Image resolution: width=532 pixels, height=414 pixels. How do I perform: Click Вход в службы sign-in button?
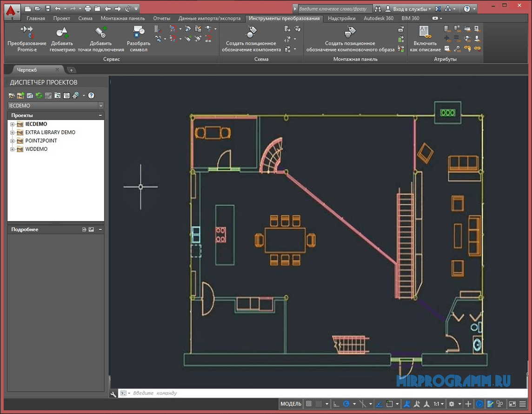(408, 9)
